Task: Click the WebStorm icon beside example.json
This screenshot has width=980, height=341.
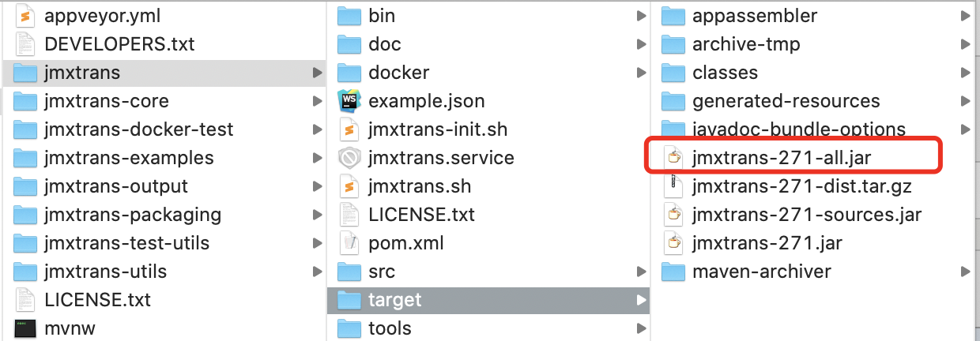Action: coord(349,101)
